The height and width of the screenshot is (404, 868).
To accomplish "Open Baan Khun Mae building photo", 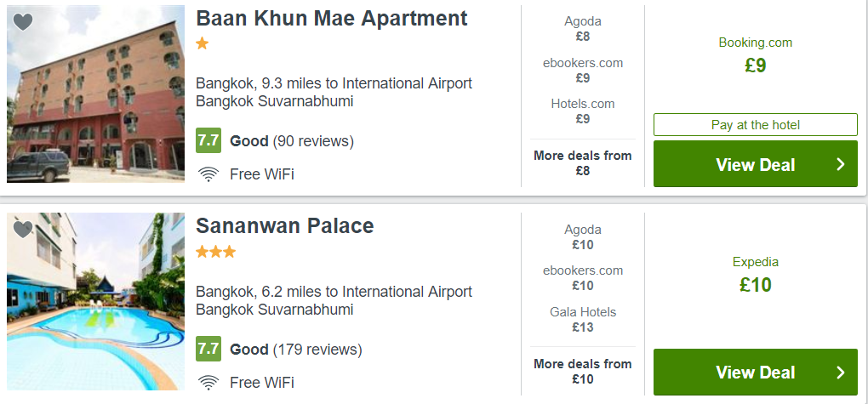I will (x=95, y=94).
